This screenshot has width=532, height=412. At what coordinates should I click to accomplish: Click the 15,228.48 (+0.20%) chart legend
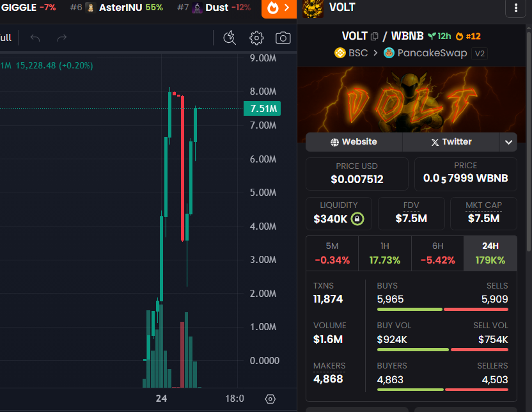(54, 65)
